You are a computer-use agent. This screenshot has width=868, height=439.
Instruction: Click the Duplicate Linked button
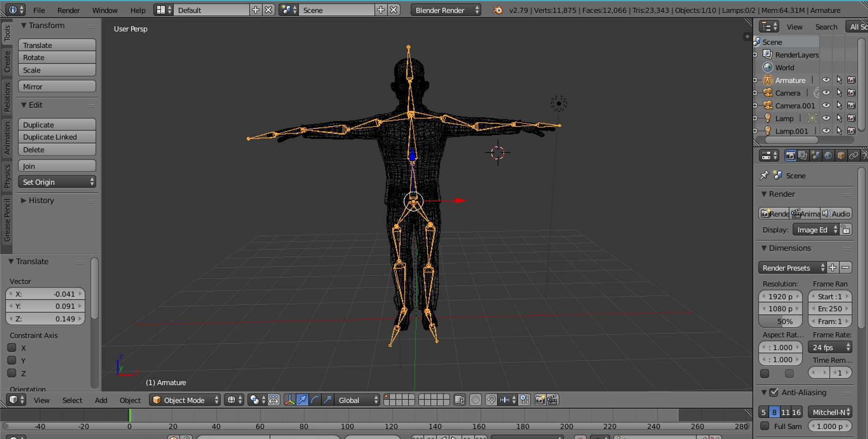pos(57,137)
